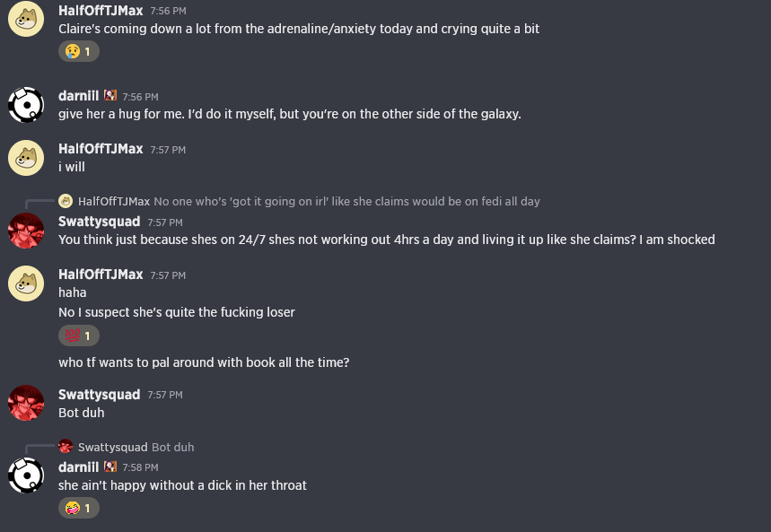
Task: Toggle the laughing emoji reaction at bottom
Action: pyautogui.click(x=79, y=508)
